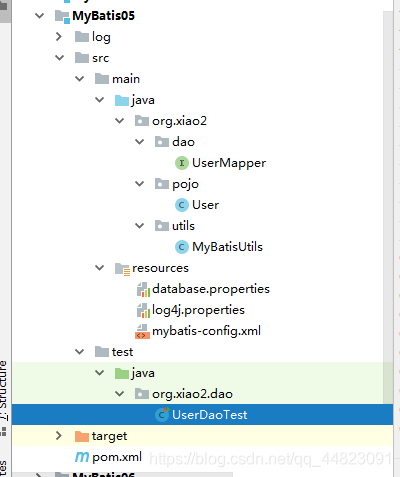Collapse the org.xiao2 package
The width and height of the screenshot is (400, 477).
click(x=120, y=121)
